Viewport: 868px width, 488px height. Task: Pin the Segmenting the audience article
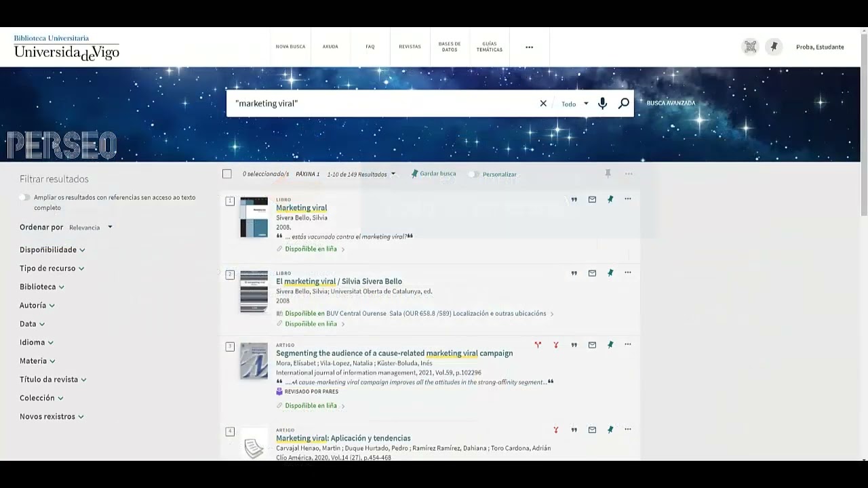[x=610, y=345]
